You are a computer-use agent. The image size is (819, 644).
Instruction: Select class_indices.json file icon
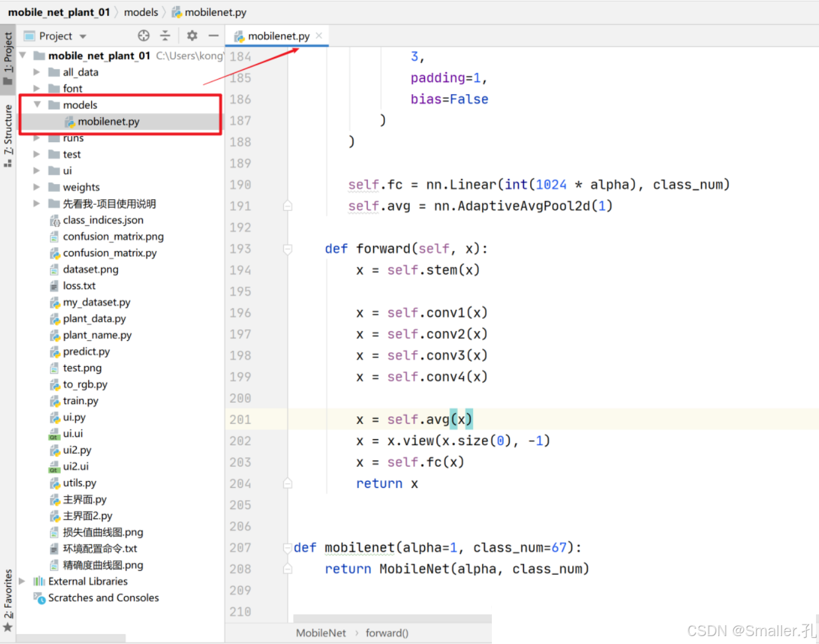pos(55,221)
